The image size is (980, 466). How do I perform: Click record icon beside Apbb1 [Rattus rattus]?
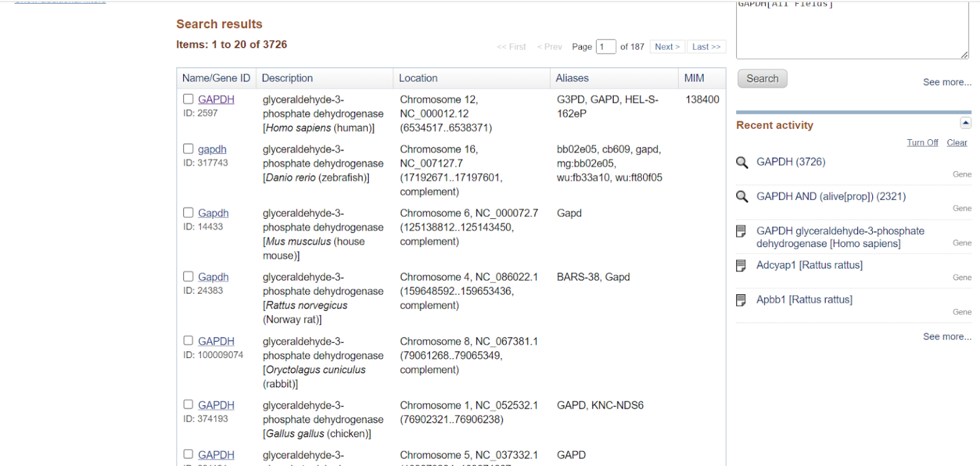click(x=742, y=299)
